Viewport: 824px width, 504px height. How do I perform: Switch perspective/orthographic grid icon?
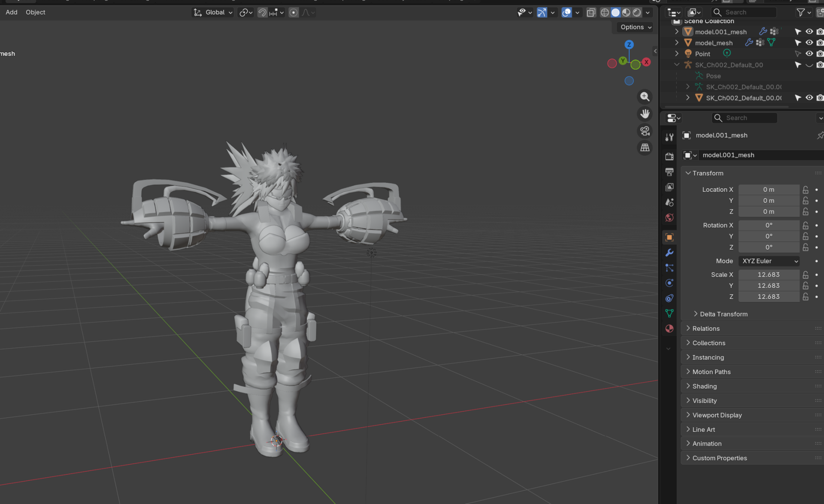click(645, 148)
